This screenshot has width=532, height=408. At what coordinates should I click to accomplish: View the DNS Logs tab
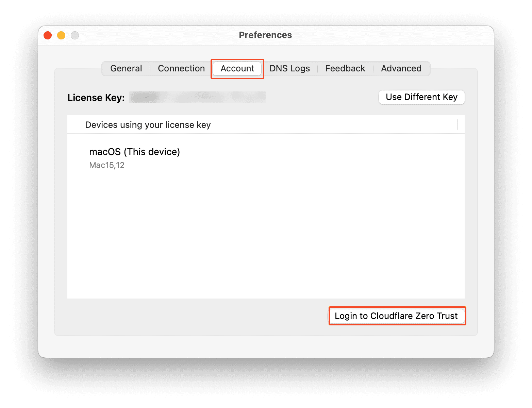tap(289, 68)
